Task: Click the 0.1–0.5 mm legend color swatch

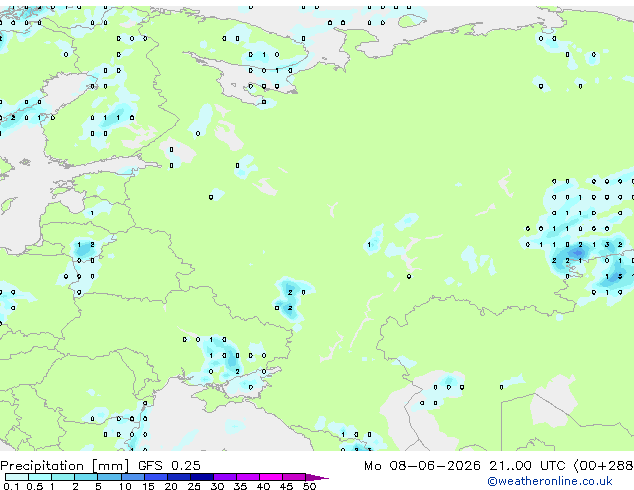Action: pos(17,477)
